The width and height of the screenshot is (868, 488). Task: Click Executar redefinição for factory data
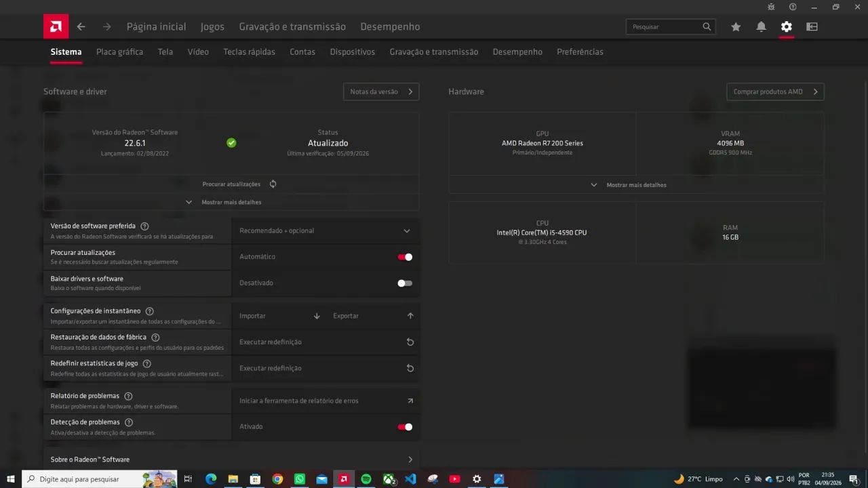325,342
